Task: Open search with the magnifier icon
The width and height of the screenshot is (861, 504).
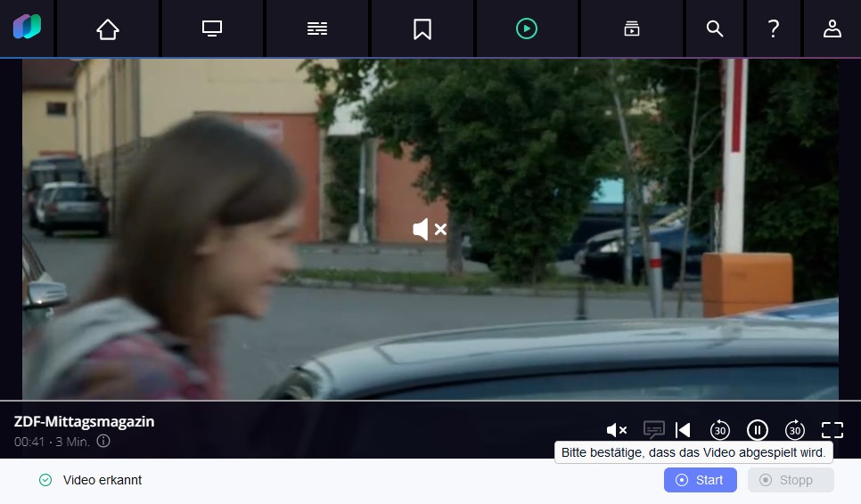Action: (715, 28)
